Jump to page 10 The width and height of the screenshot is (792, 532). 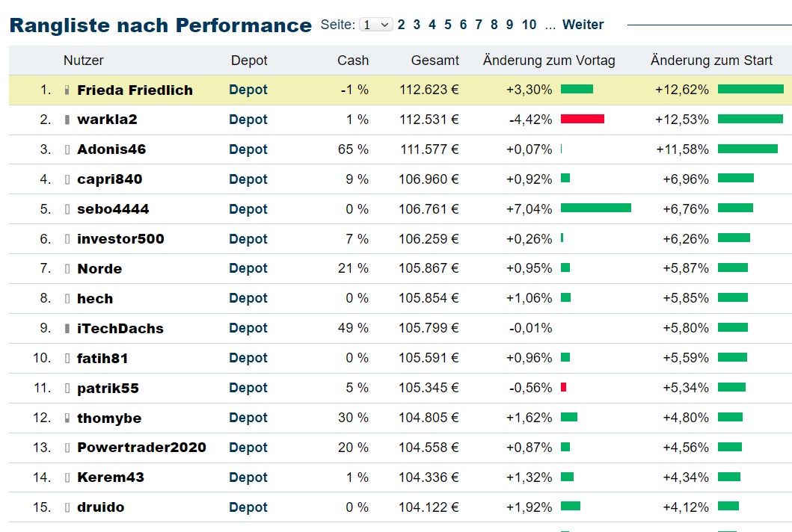click(529, 24)
